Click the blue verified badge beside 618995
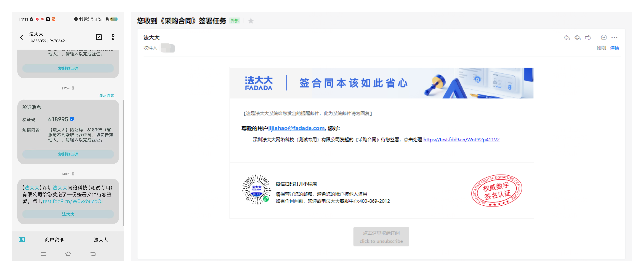This screenshot has width=644, height=273. [x=72, y=119]
